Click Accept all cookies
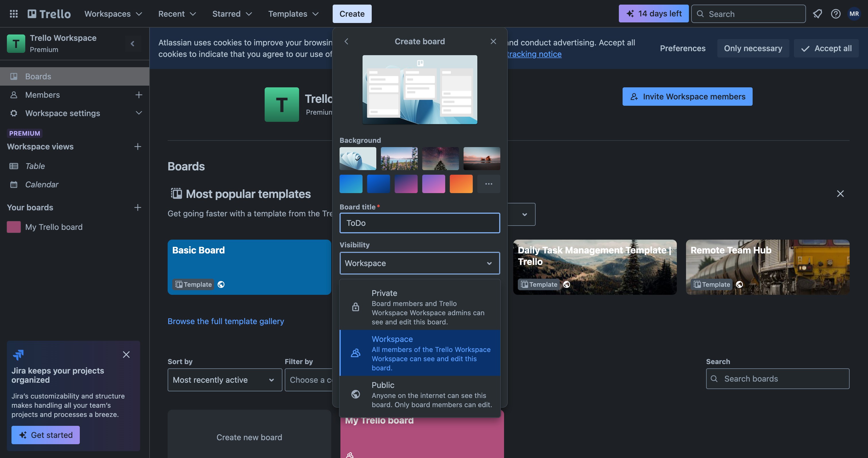 pyautogui.click(x=826, y=48)
